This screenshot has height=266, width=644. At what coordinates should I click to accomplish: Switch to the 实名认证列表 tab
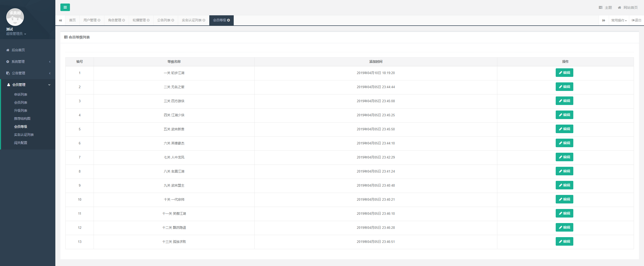(192, 20)
